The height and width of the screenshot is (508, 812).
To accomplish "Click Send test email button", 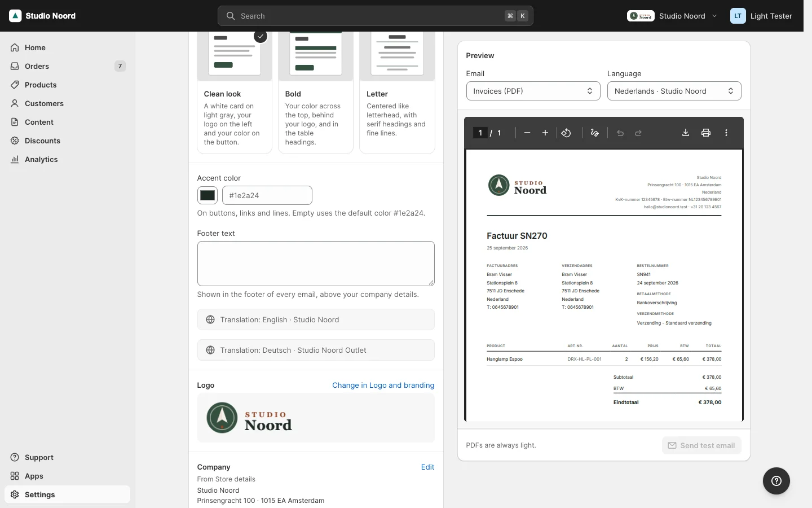I will (x=702, y=445).
